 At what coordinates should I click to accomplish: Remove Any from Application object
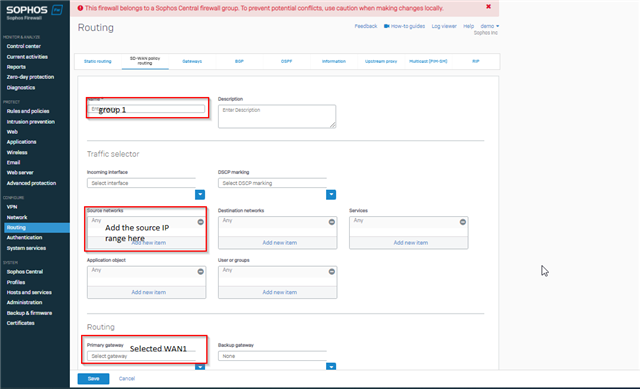[x=200, y=271]
